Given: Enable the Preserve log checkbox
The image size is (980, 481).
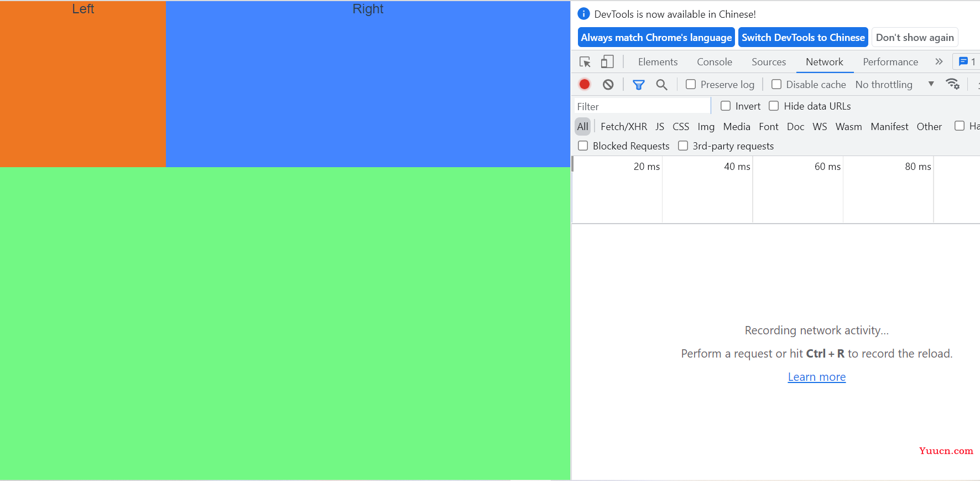Looking at the screenshot, I should pos(691,84).
